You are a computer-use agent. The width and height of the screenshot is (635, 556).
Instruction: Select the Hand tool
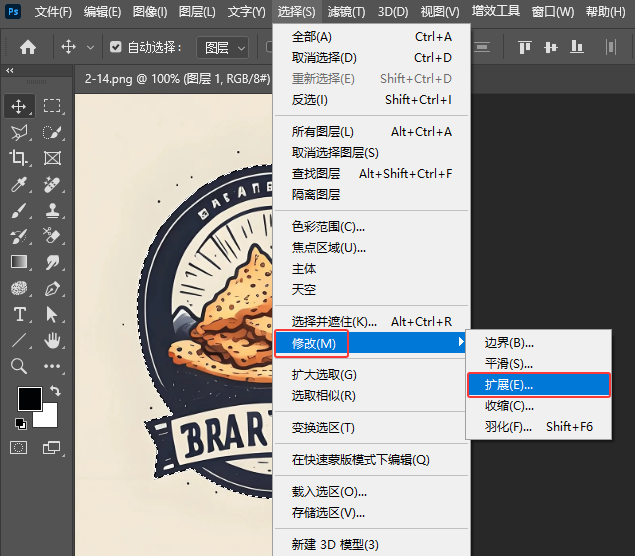click(x=52, y=341)
